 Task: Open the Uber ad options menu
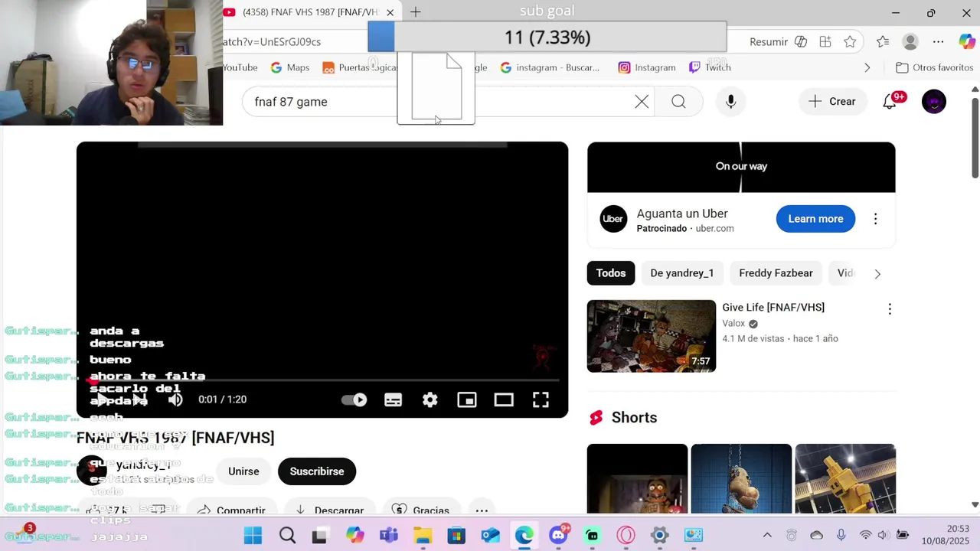tap(875, 219)
